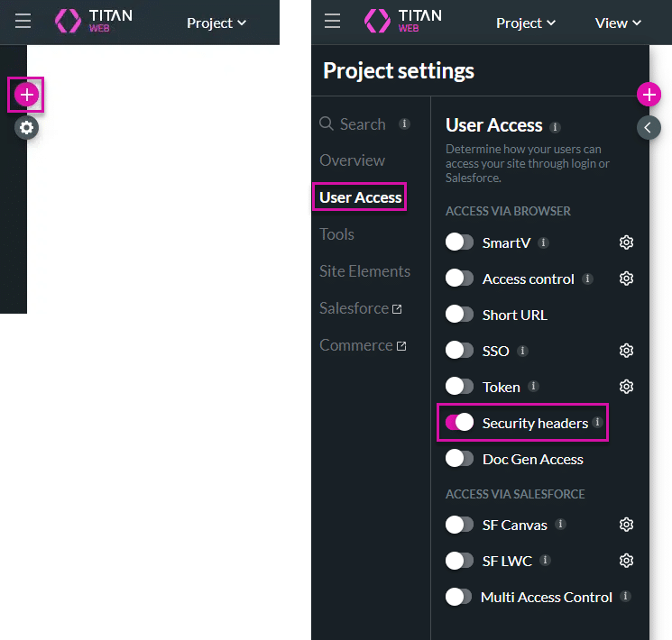Screen dimensions: 672x640
Task: Click info icon next to Security headers
Action: (x=597, y=422)
